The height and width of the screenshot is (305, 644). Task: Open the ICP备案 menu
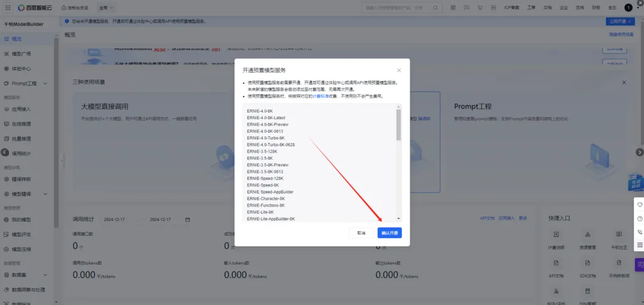(x=512, y=8)
